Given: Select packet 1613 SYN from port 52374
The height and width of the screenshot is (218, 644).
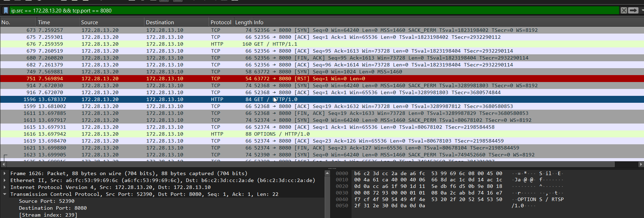Looking at the screenshot, I should pyautogui.click(x=322, y=120).
